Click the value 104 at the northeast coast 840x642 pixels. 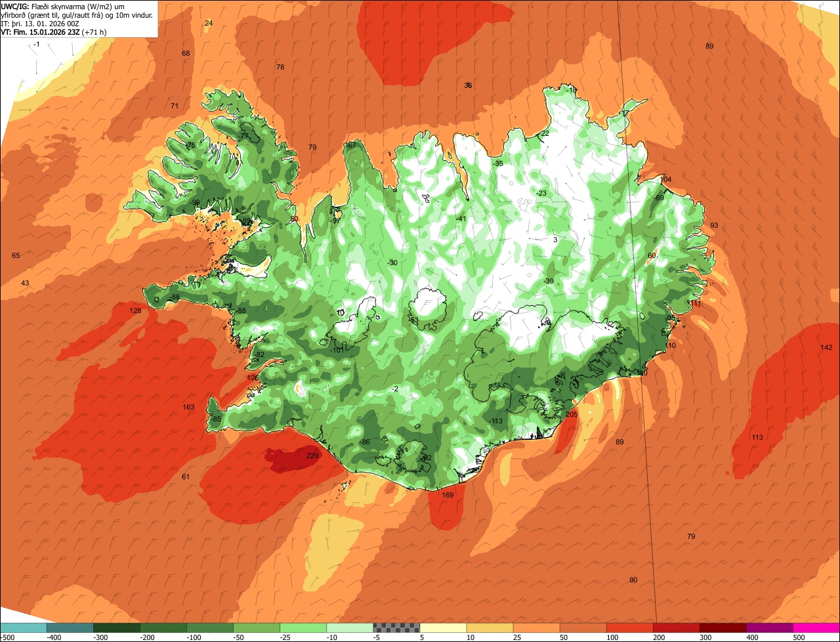pyautogui.click(x=666, y=179)
